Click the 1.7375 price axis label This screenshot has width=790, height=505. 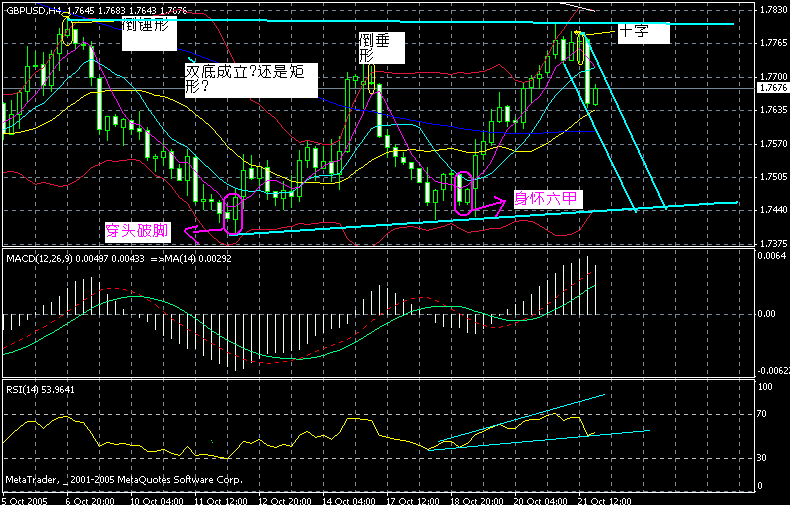pyautogui.click(x=773, y=243)
